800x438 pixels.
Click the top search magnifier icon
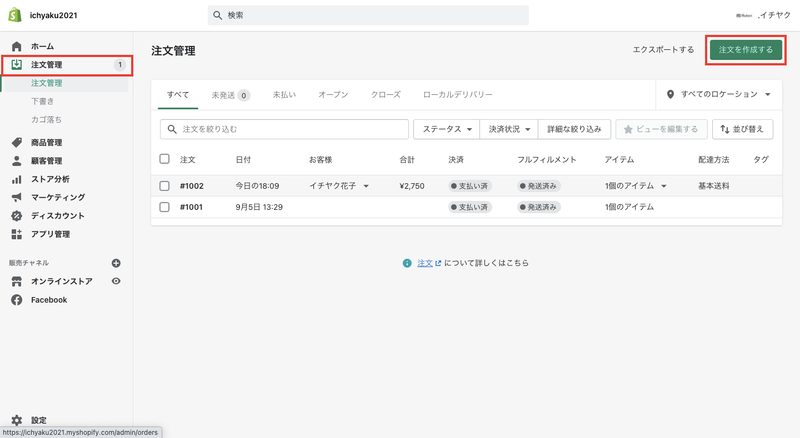[217, 15]
